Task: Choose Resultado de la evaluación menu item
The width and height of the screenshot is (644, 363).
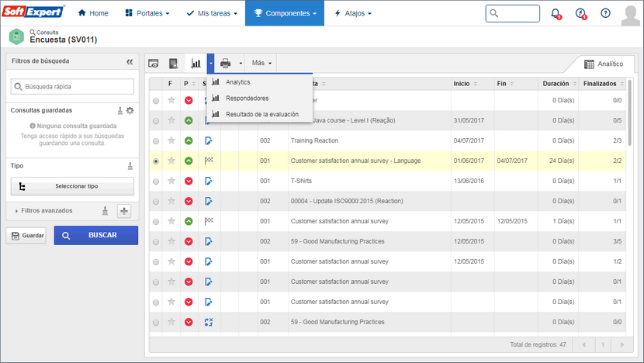Action: [x=260, y=114]
